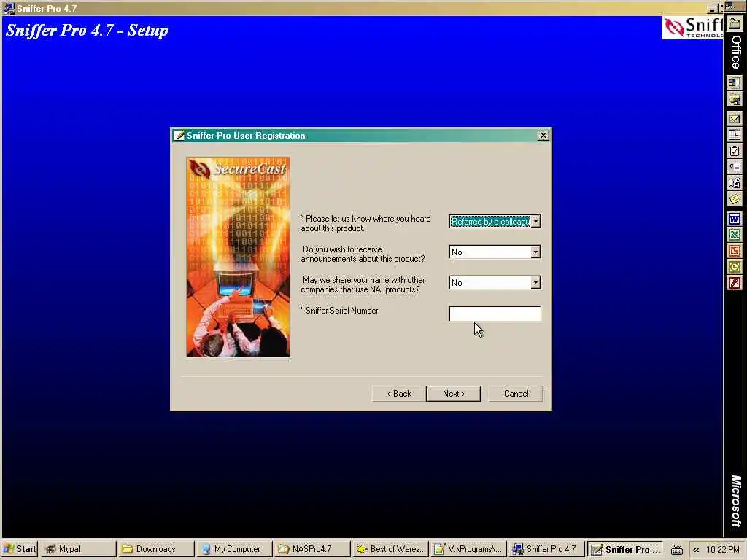This screenshot has height=560, width=747.
Task: Click the Next button
Action: (454, 394)
